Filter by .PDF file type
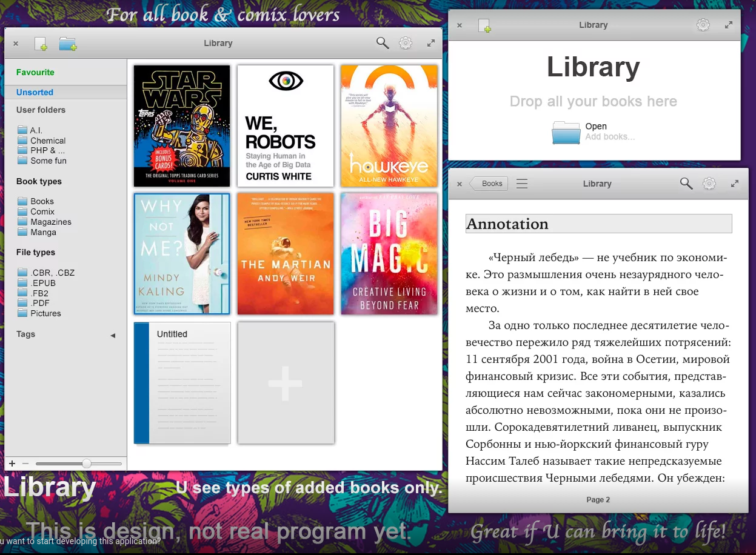This screenshot has height=555, width=756. [33, 303]
